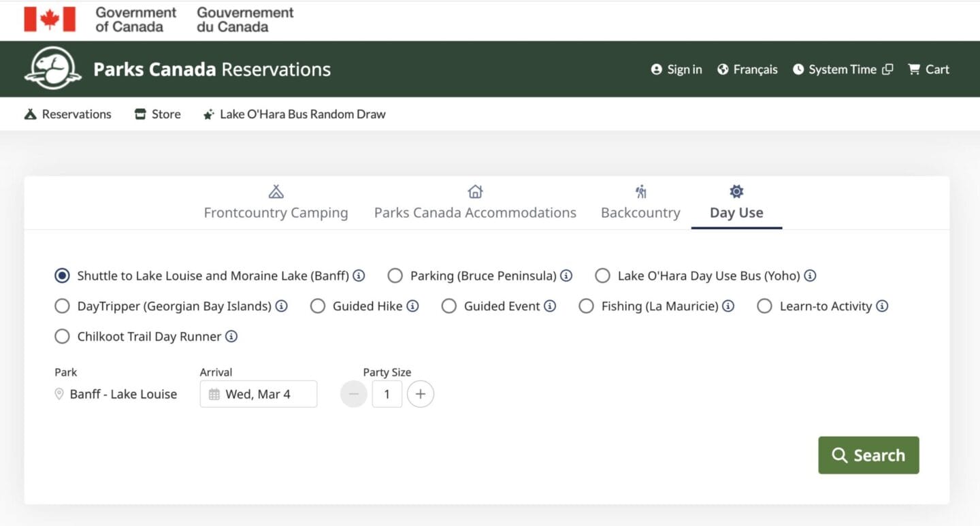Screen dimensions: 980x526
Task: Click the Government of Canada flag logo
Action: coord(50,19)
